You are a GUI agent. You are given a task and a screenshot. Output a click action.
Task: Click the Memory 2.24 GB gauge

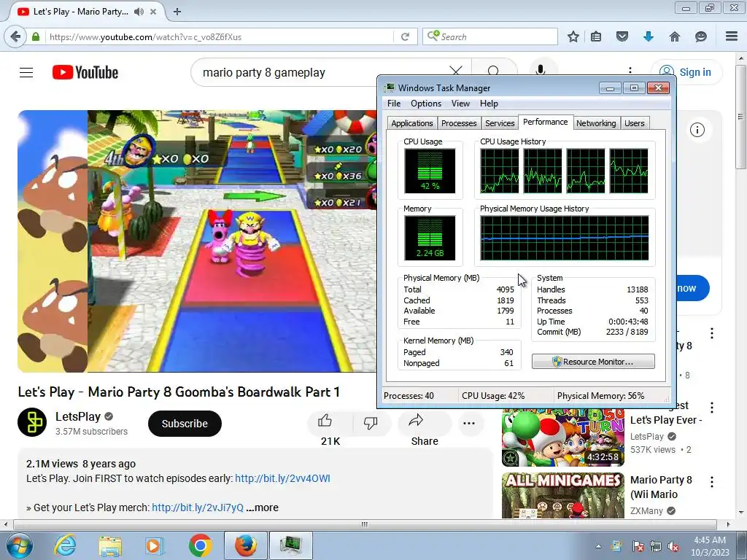[430, 238]
